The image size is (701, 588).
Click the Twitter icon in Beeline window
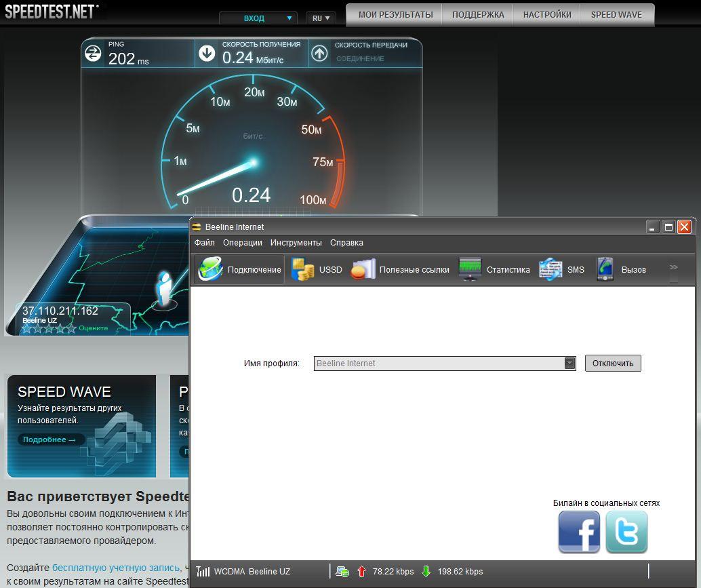pos(626,532)
